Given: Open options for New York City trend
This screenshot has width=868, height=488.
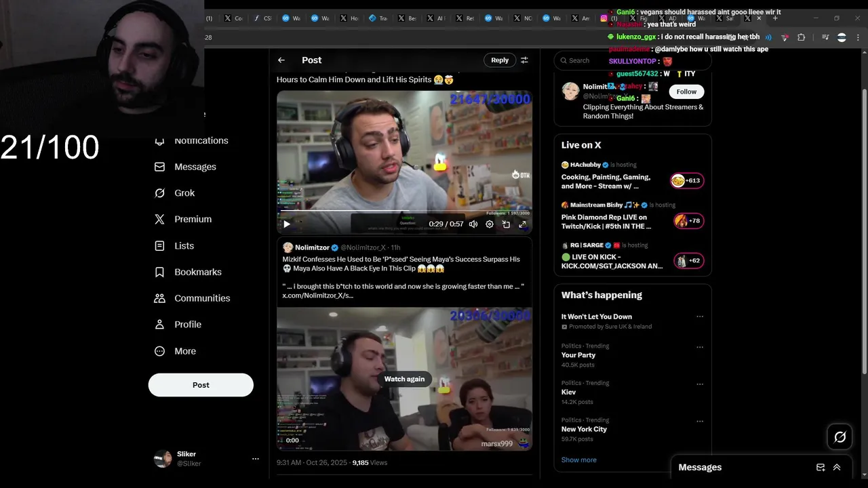Looking at the screenshot, I should tap(700, 421).
